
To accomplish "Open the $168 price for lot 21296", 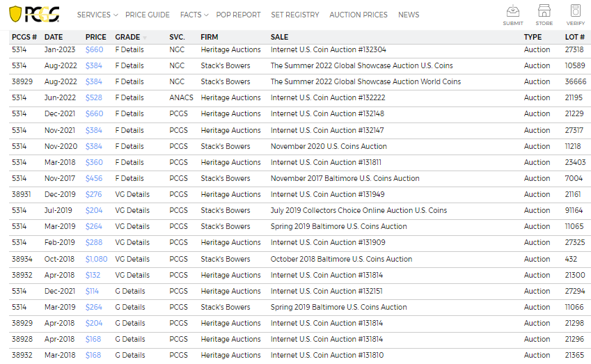I will click(93, 339).
